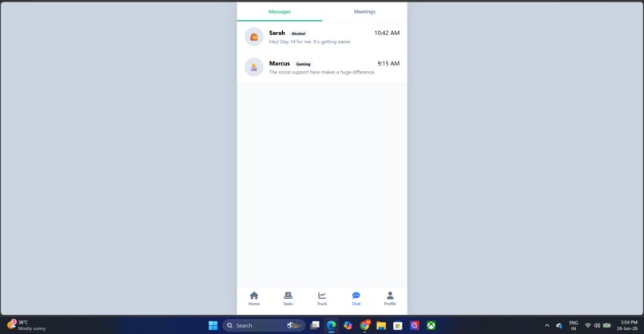
Task: Launch Copilot from the taskbar
Action: [348, 325]
